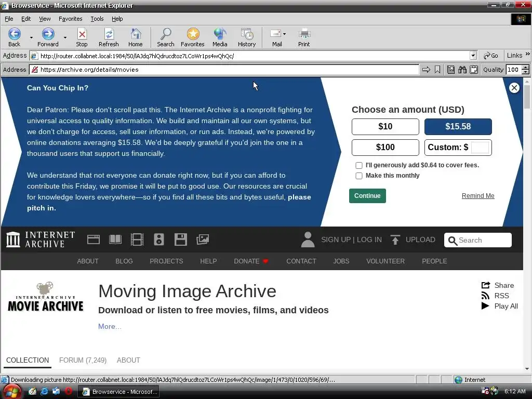Open the Audio speaker icon in nav bar

click(159, 240)
